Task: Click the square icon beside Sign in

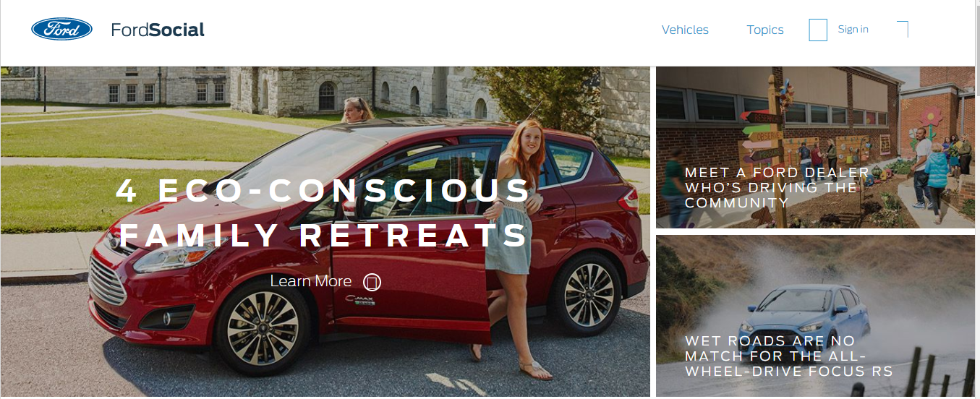Action: tap(818, 30)
